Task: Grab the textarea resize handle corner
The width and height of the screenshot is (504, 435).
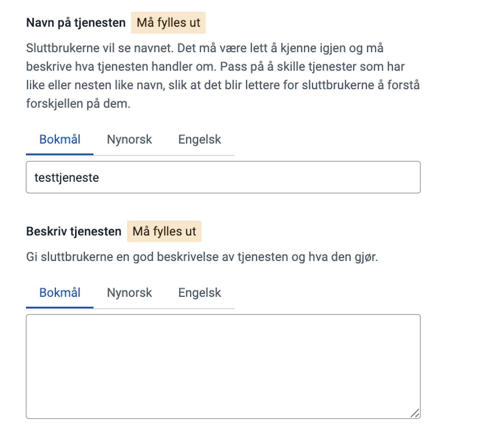Action: (415, 413)
